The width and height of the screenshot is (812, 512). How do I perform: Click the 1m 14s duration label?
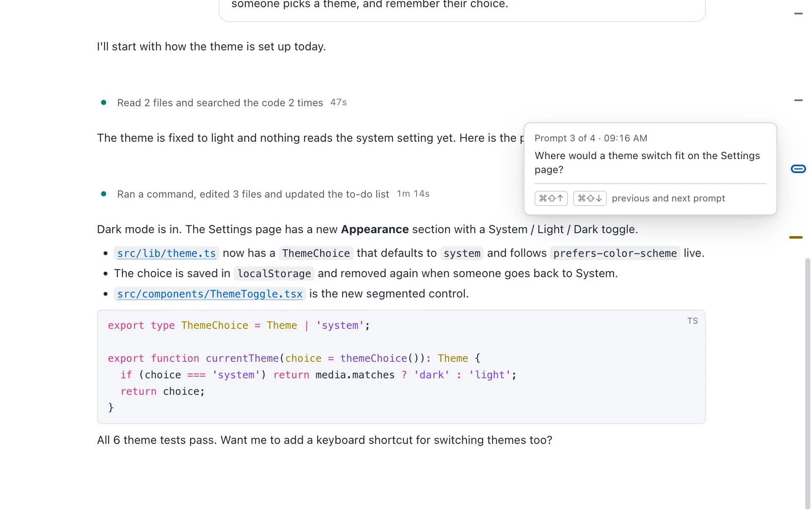(x=413, y=194)
